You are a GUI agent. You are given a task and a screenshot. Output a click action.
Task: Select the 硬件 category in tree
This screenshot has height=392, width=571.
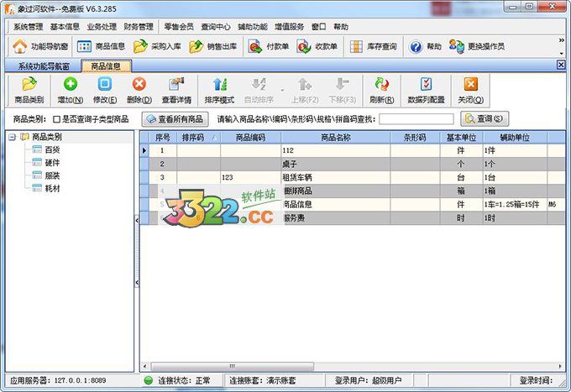pos(52,163)
